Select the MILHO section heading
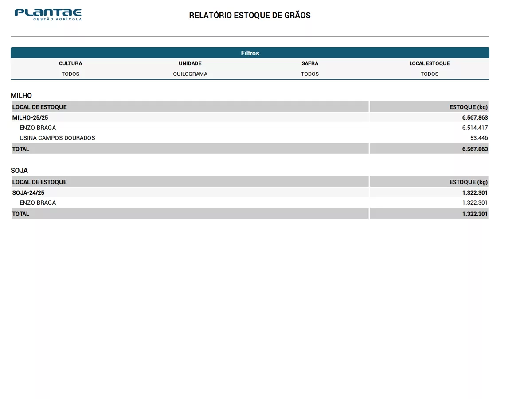 21,95
